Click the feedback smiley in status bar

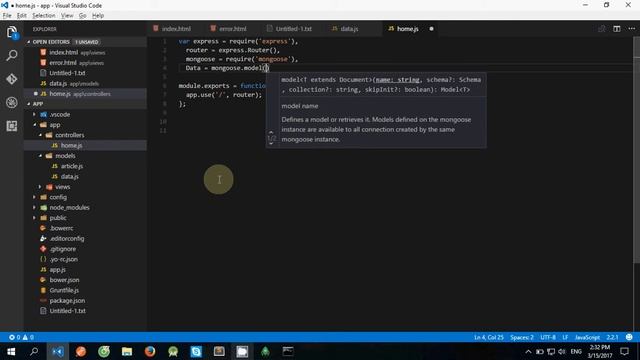(x=629, y=337)
